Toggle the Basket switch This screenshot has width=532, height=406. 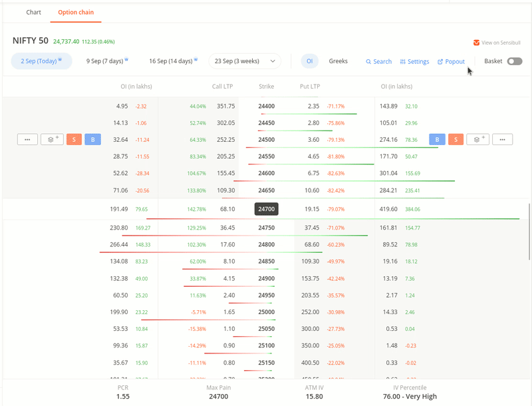pos(514,61)
